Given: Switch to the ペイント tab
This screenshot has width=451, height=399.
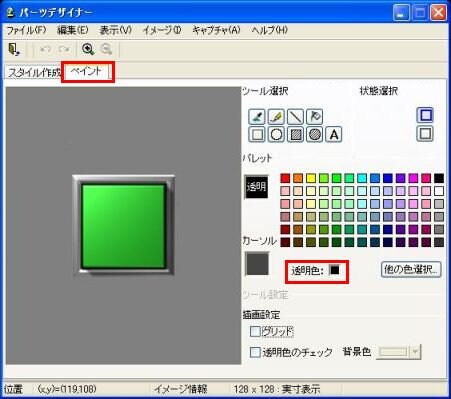Looking at the screenshot, I should tap(87, 71).
